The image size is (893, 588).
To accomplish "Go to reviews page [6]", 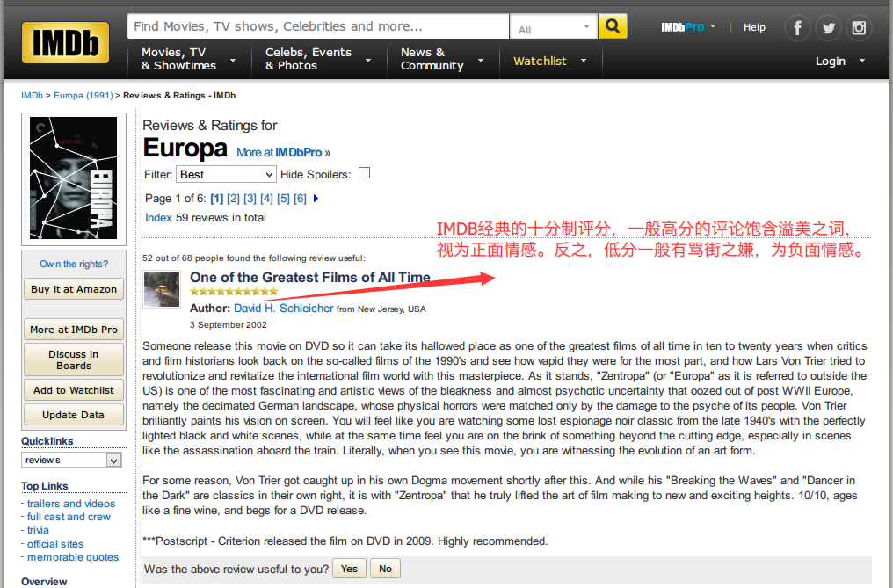I will [300, 199].
